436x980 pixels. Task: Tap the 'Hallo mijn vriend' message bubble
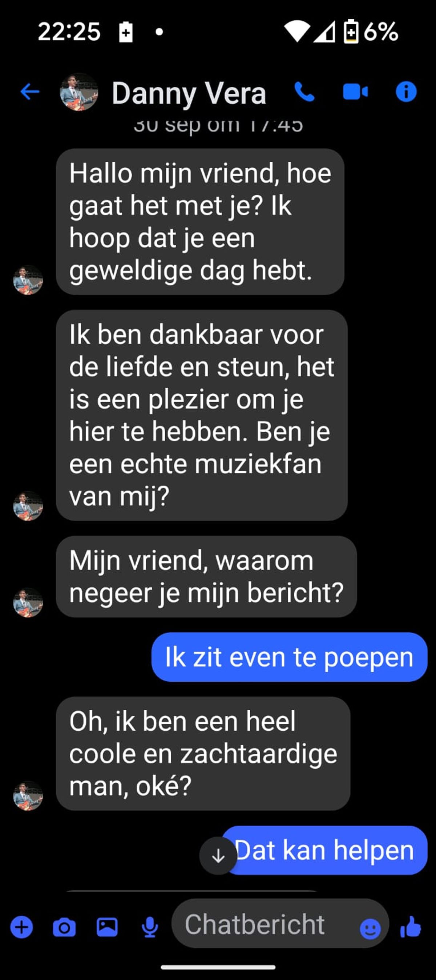pos(200,221)
